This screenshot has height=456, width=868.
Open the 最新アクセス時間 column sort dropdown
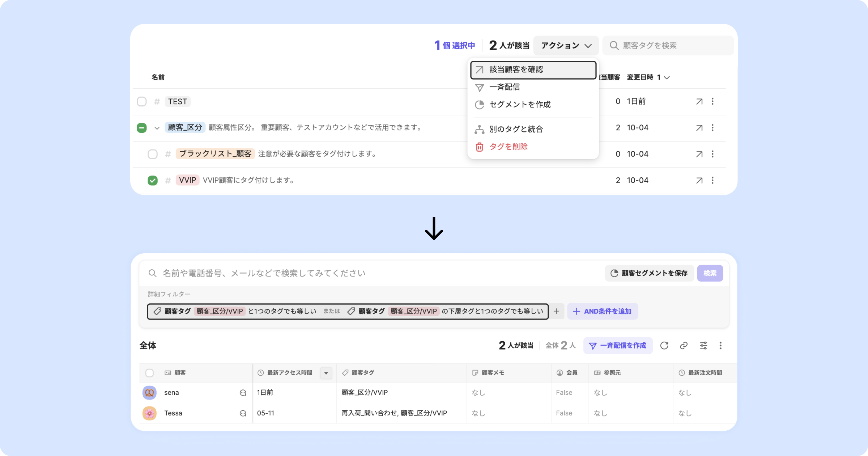[x=326, y=373]
